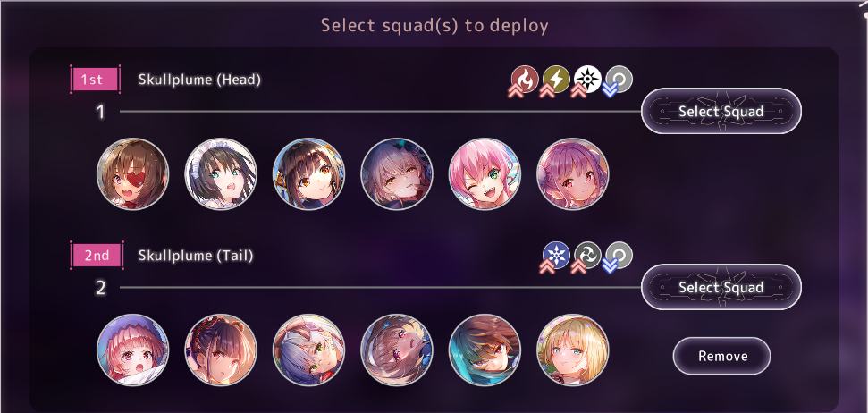Select the teal-haired character portrait in squad 2
868x413 pixels.
(485, 350)
